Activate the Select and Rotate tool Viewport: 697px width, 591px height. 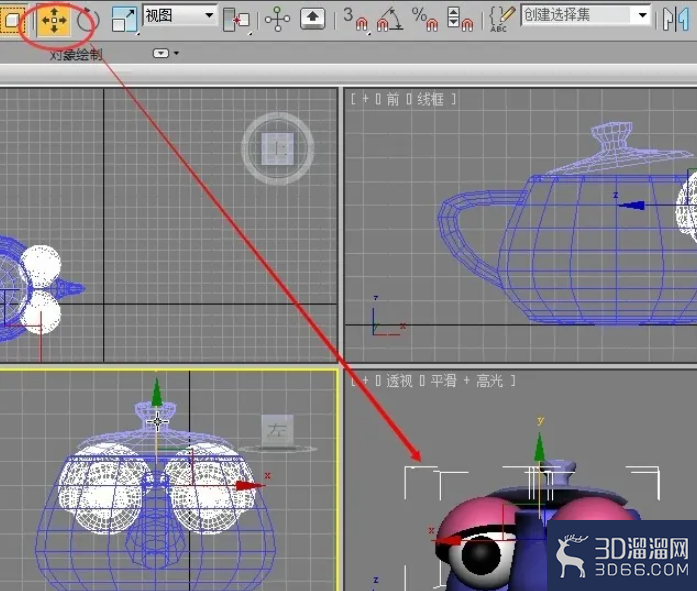[x=87, y=20]
